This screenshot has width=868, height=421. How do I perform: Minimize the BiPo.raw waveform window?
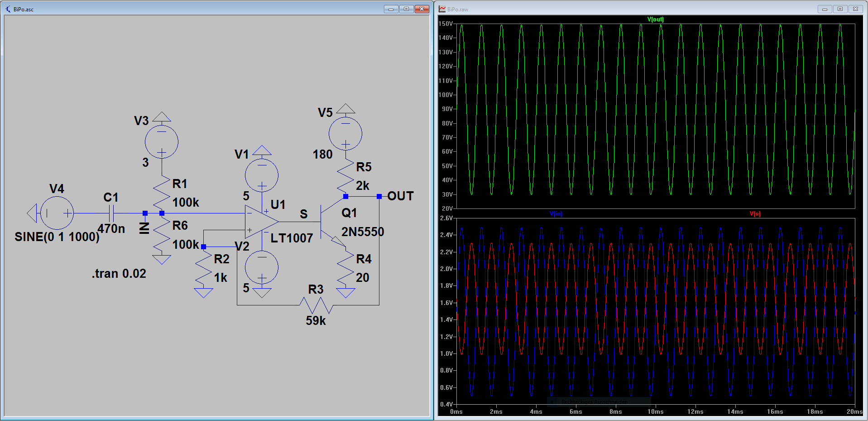click(825, 9)
